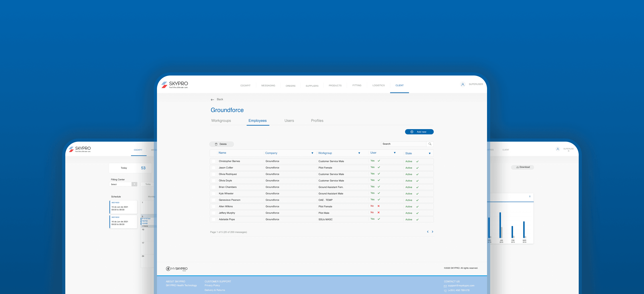Open the Superuser profile icon

click(x=462, y=84)
